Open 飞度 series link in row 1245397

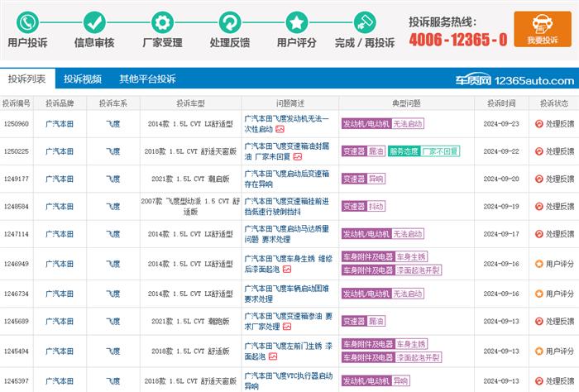coord(113,381)
